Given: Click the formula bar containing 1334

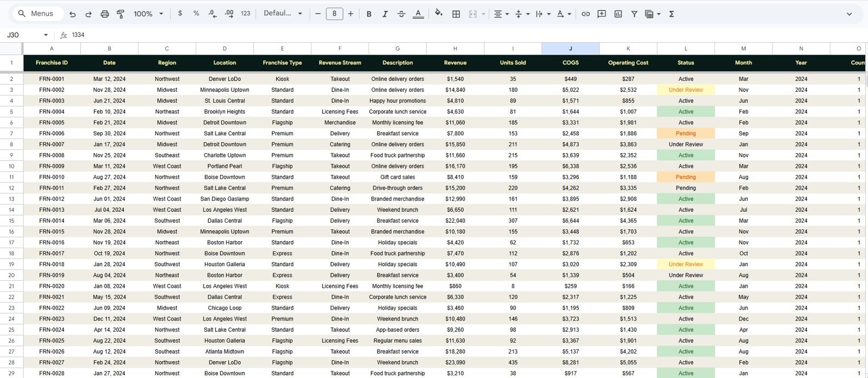Looking at the screenshot, I should [x=467, y=35].
